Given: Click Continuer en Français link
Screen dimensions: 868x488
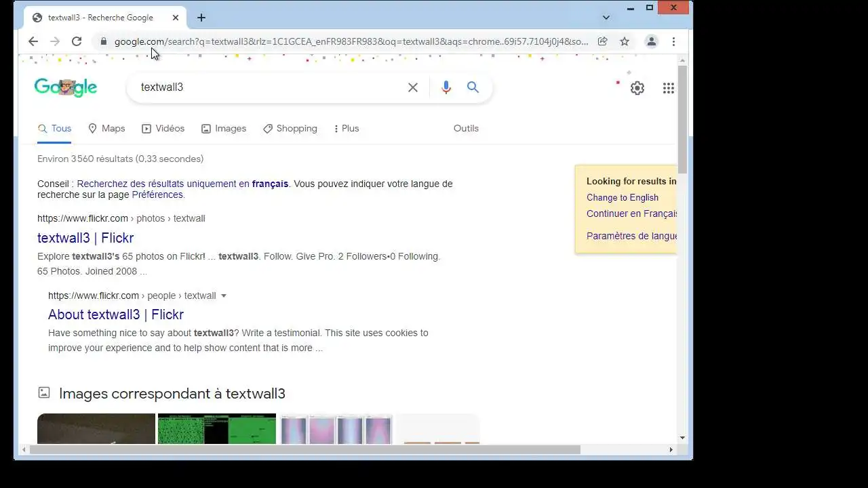Looking at the screenshot, I should click(x=632, y=213).
